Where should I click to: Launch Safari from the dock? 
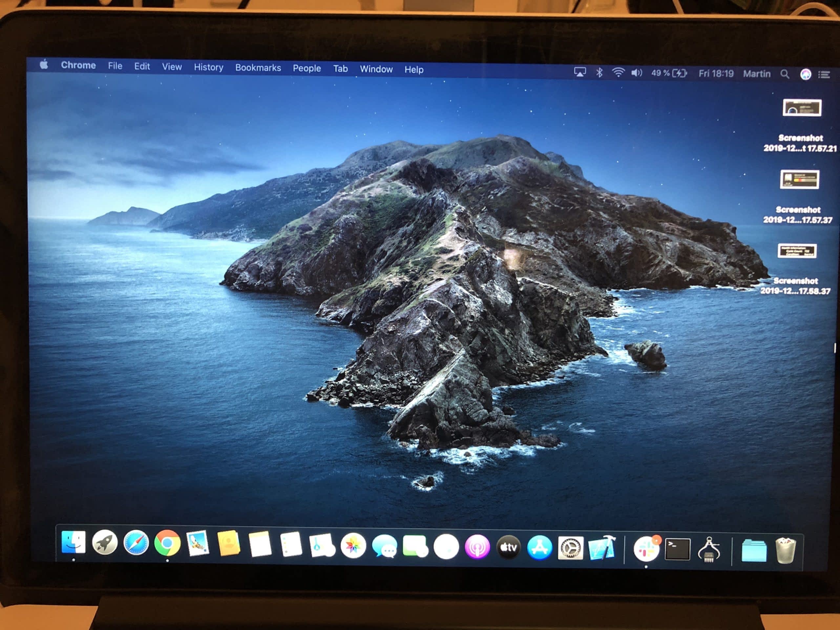click(x=136, y=543)
